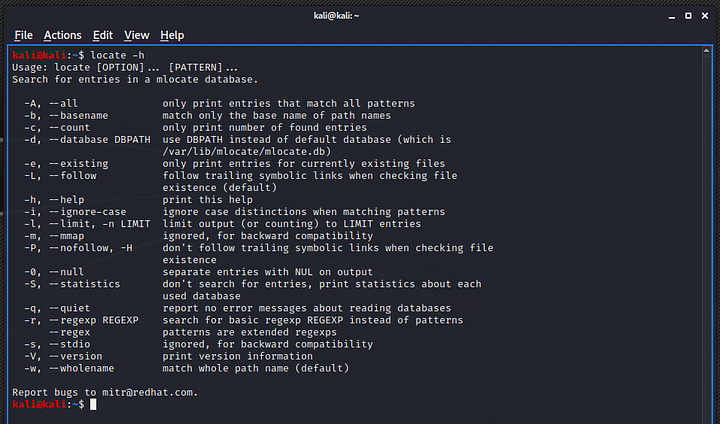Open the File menu
720x424 pixels.
[23, 35]
